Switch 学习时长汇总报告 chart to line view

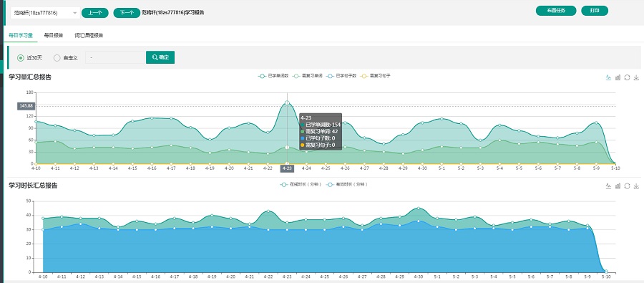(x=608, y=186)
